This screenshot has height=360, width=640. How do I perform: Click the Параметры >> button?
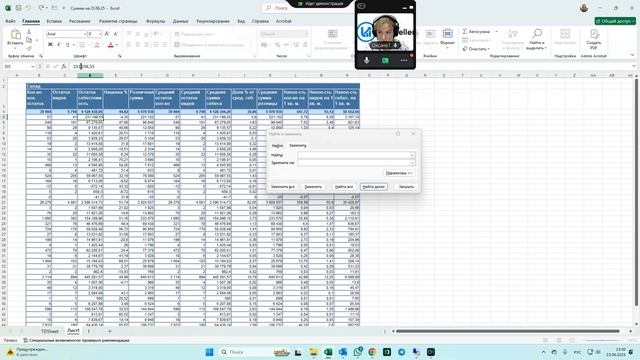399,173
